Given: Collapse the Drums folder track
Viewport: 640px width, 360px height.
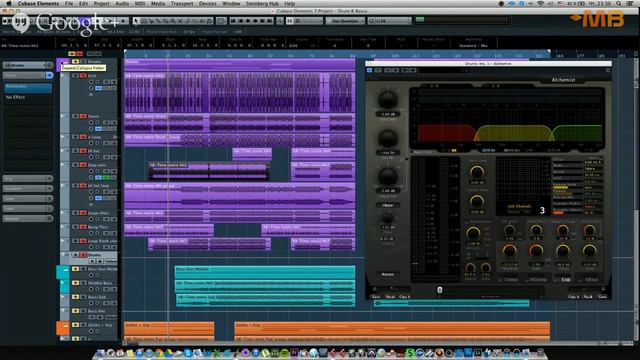Looking at the screenshot, I should pyautogui.click(x=63, y=62).
